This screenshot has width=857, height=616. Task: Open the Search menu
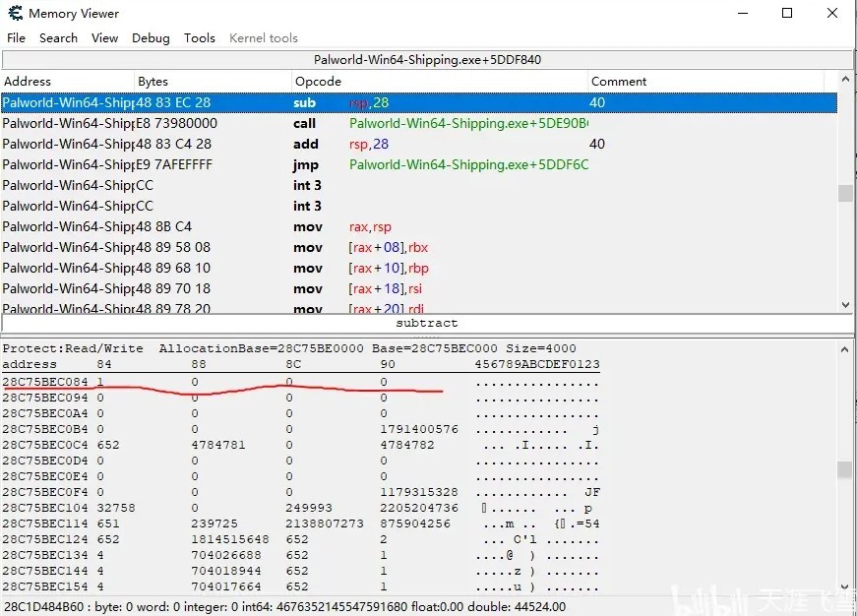click(x=58, y=37)
